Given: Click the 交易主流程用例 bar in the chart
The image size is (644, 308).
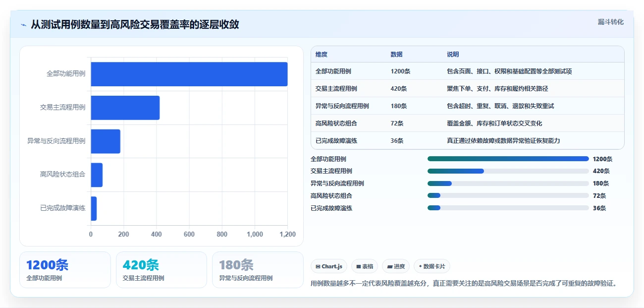Looking at the screenshot, I should (x=125, y=108).
